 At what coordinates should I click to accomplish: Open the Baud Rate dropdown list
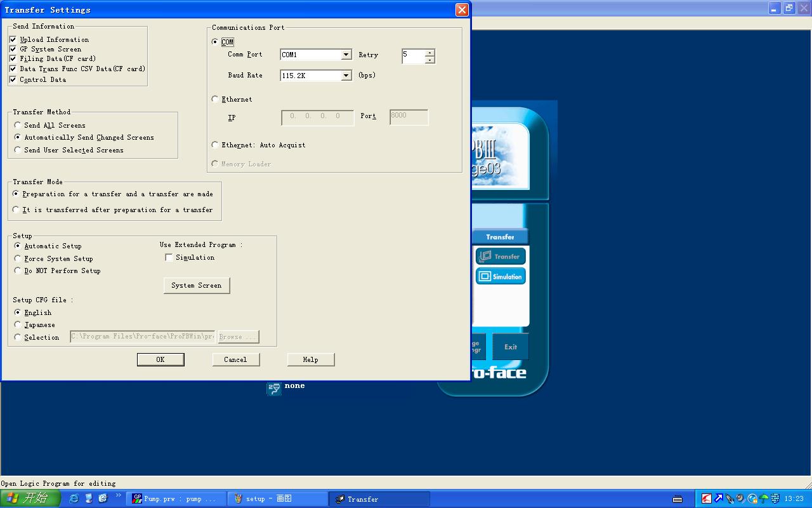(346, 76)
